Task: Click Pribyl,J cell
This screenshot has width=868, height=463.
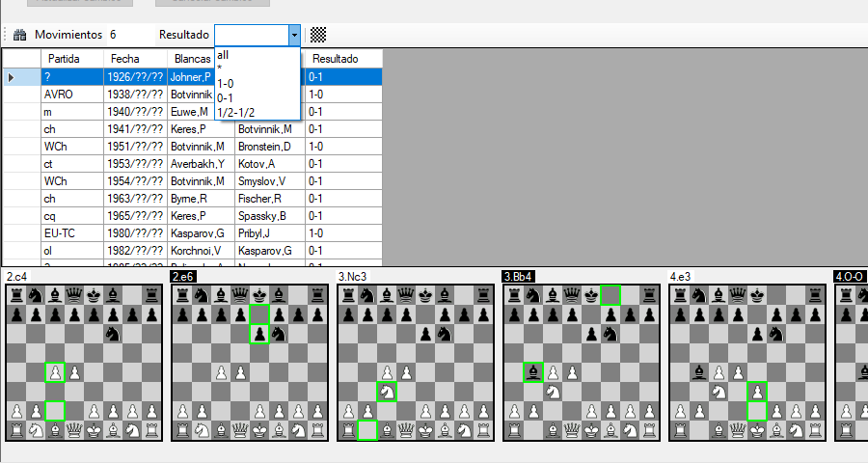Action: coord(270,233)
